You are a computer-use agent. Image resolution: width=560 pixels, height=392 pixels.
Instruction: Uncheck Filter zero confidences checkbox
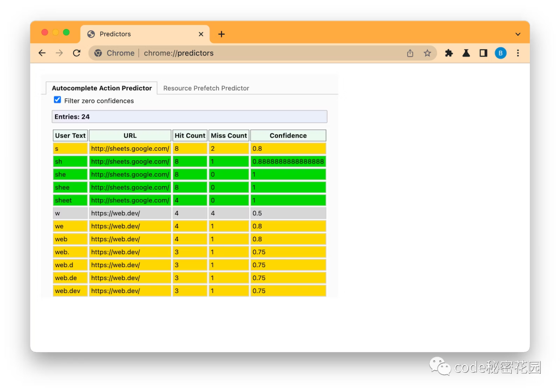pyautogui.click(x=58, y=100)
